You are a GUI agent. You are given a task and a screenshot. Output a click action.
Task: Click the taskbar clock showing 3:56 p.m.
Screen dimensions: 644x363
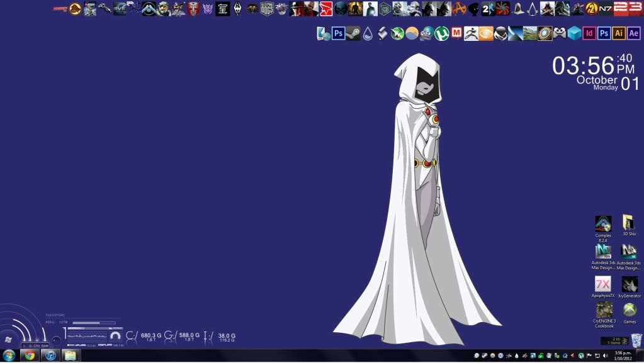[623, 355]
